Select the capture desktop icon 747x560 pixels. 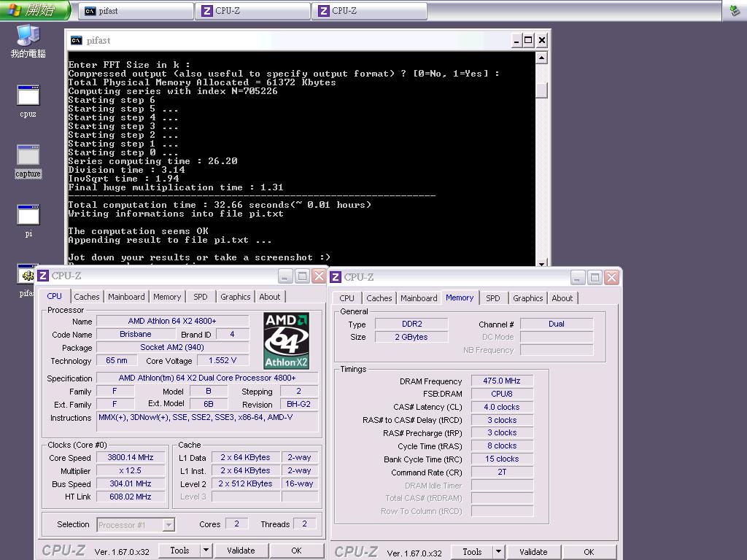(28, 161)
